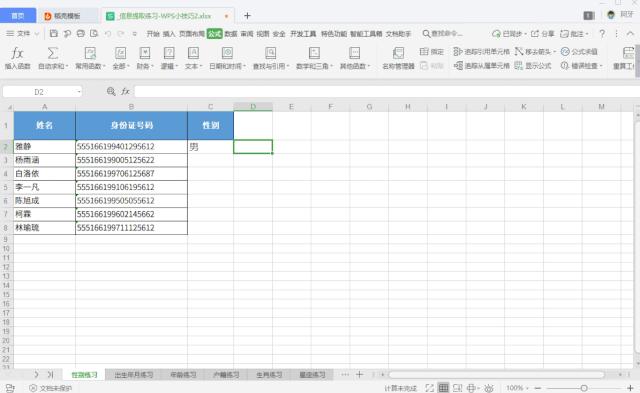Open the Docer templates (稻壳模板) tab
Screen dimensions: 640x393
[67, 16]
